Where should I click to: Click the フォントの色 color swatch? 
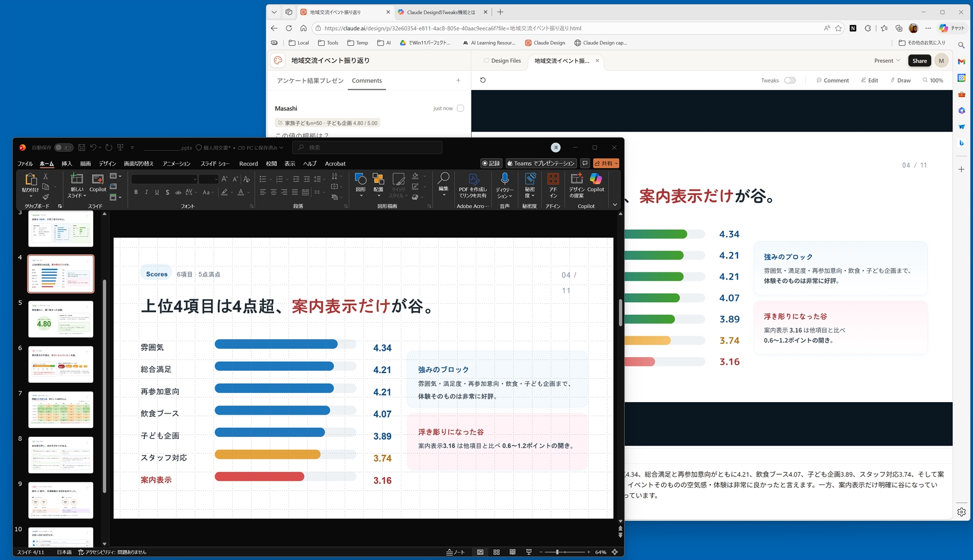(241, 192)
